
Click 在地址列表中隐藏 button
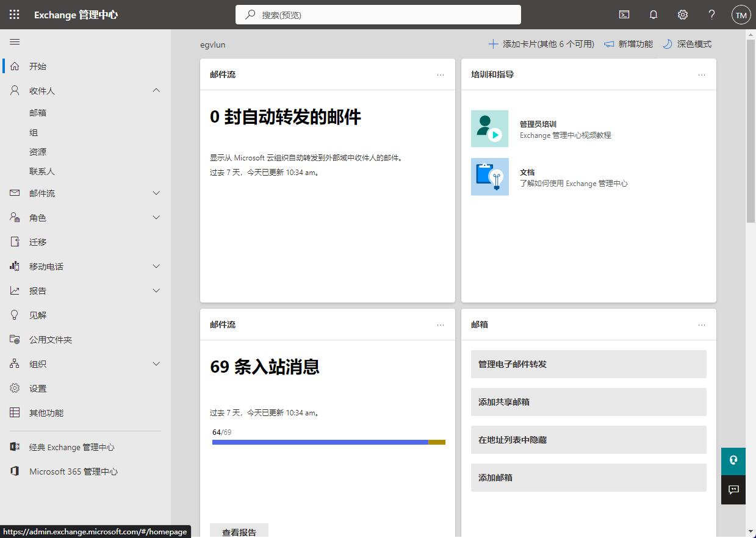coord(588,440)
